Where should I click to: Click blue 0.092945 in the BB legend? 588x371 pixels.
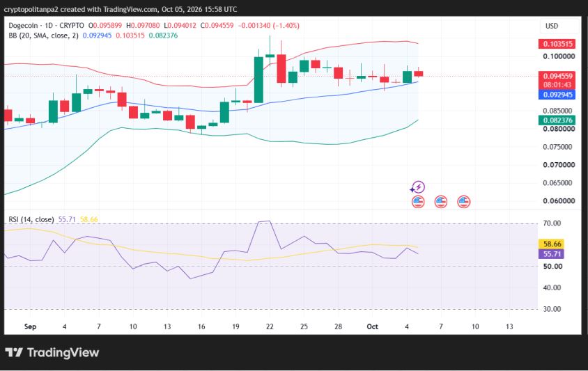(97, 35)
